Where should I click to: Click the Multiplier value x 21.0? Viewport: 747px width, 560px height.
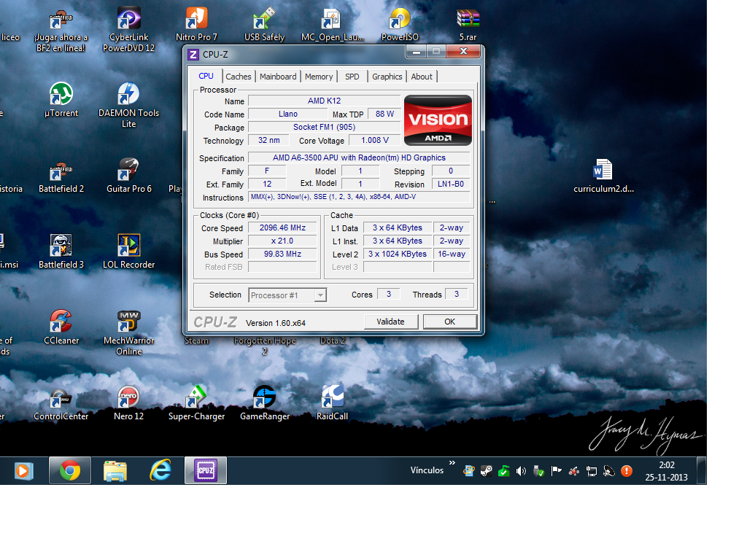click(282, 241)
